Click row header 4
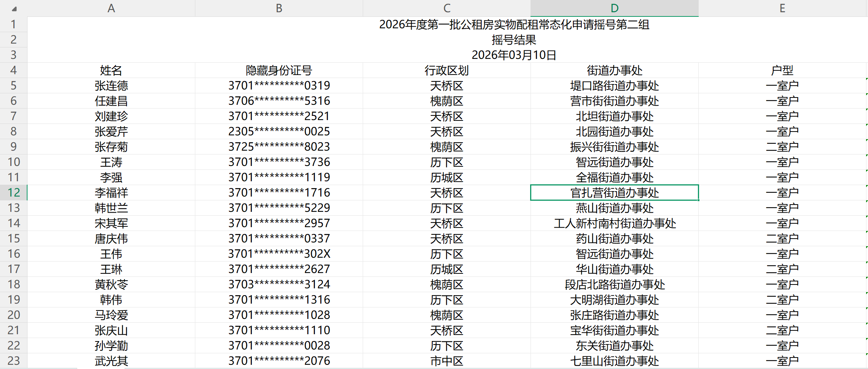The height and width of the screenshot is (369, 868). 14,70
